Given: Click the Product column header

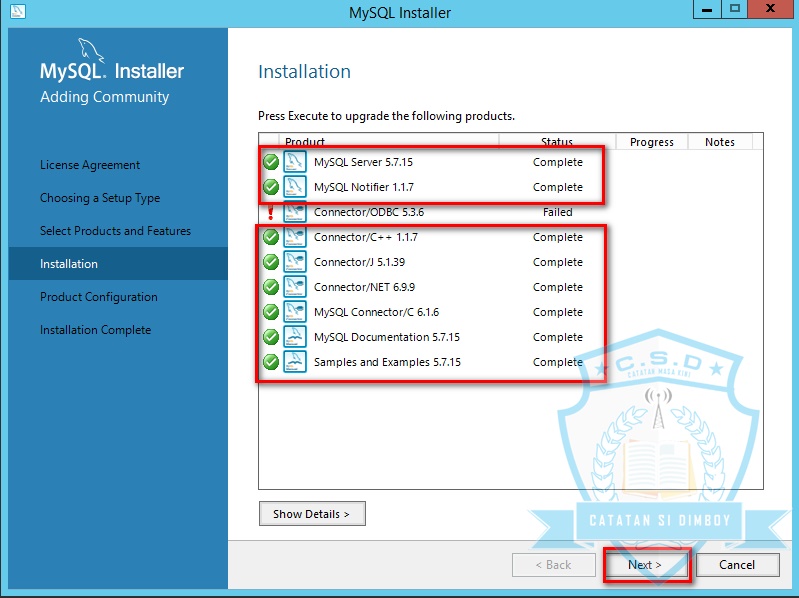Looking at the screenshot, I should pyautogui.click(x=389, y=142).
